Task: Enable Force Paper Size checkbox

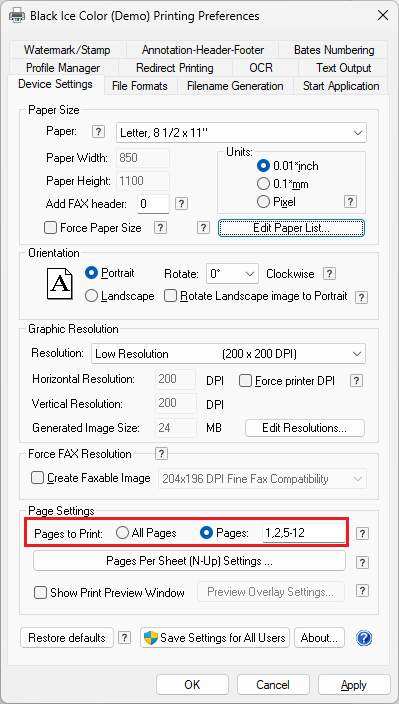Action: click(50, 228)
